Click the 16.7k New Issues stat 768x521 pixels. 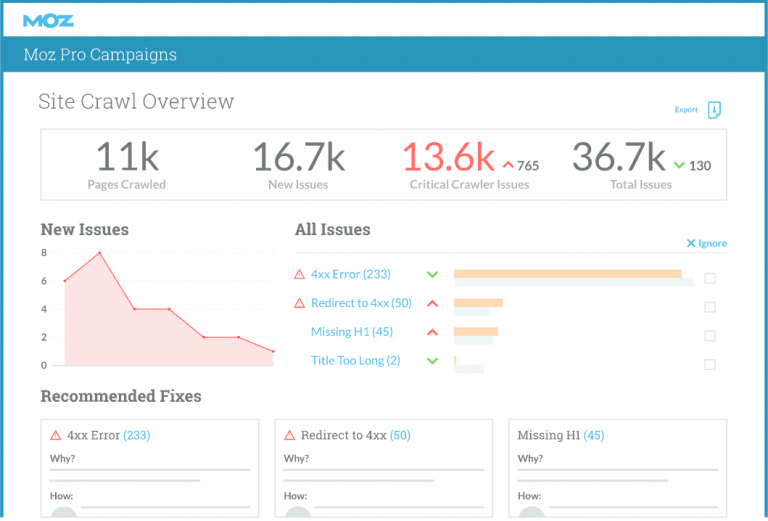[298, 166]
